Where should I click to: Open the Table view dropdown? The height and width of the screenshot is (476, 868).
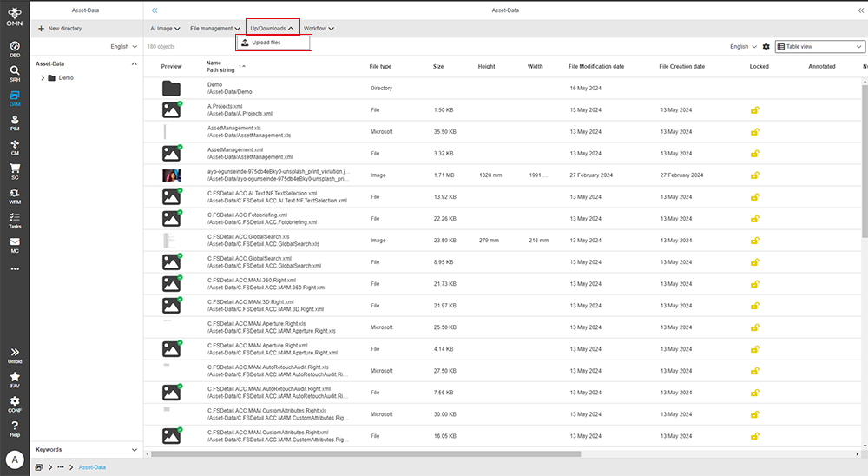coord(820,47)
